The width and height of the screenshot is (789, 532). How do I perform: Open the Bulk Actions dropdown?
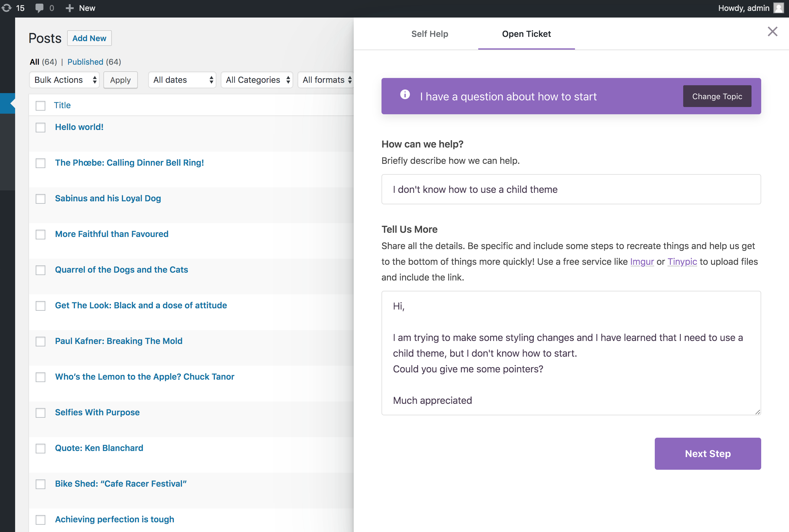pyautogui.click(x=64, y=80)
